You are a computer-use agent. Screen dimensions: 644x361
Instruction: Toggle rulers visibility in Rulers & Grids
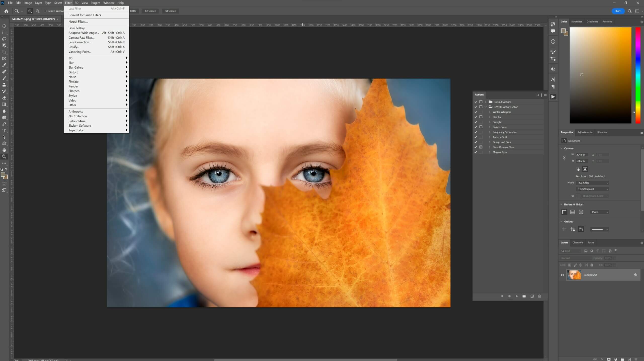pyautogui.click(x=564, y=212)
